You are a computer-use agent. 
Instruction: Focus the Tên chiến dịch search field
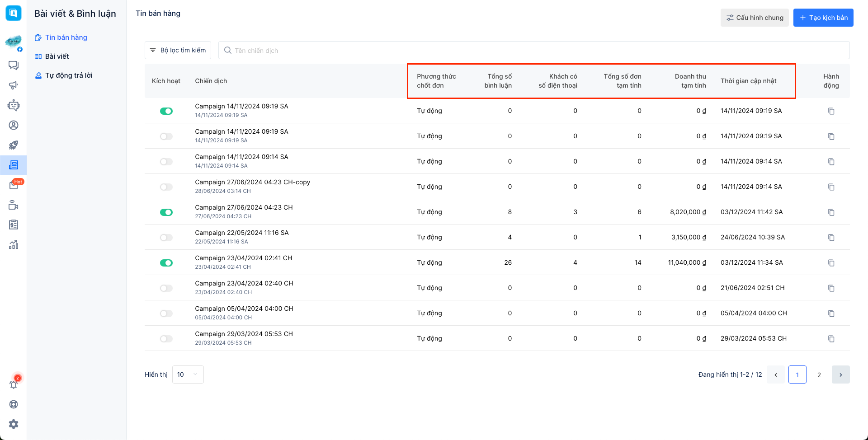(533, 50)
